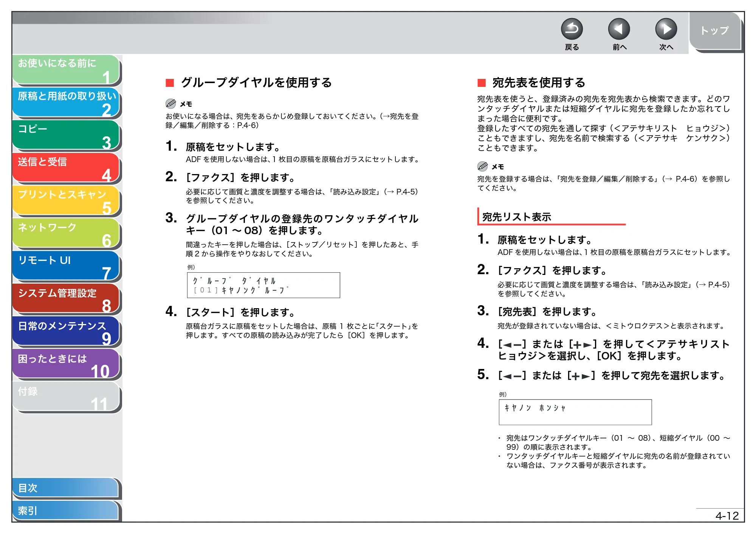The image size is (756, 534).
Task: Go to chapter 3 コピー
Action: 66,135
